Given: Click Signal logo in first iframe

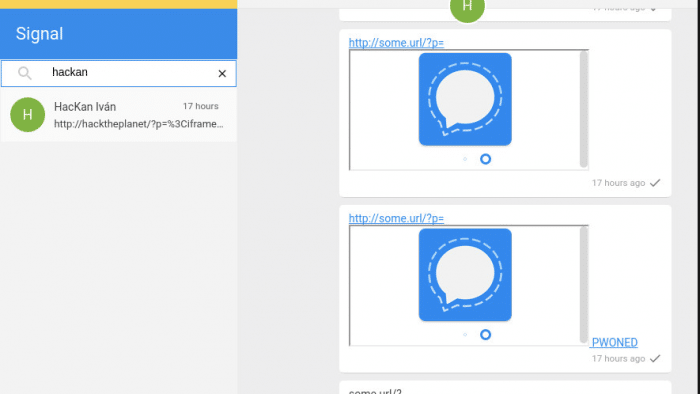Looking at the screenshot, I should (465, 99).
